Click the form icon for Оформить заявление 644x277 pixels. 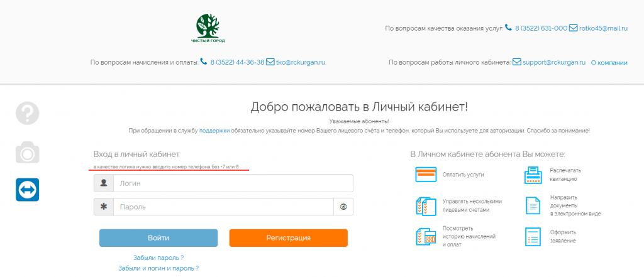click(533, 237)
